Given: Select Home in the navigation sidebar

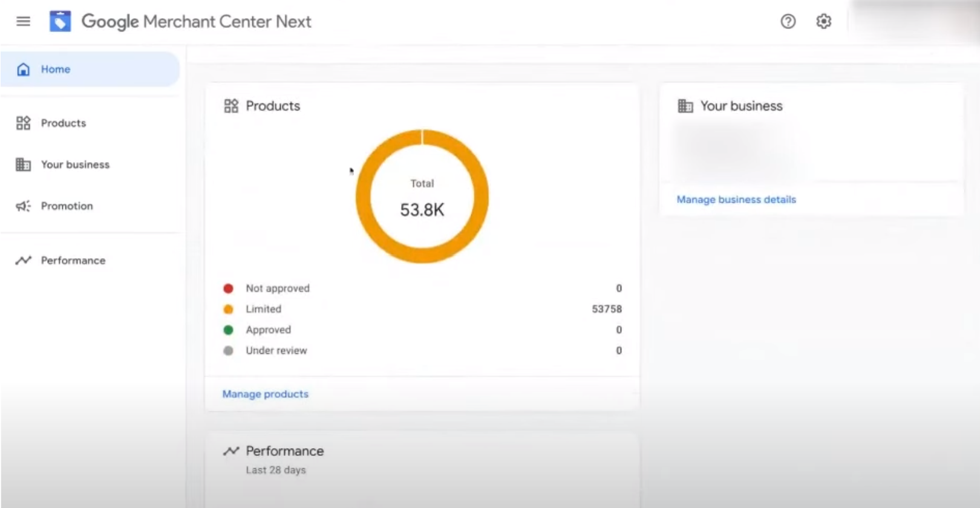Looking at the screenshot, I should (90, 70).
